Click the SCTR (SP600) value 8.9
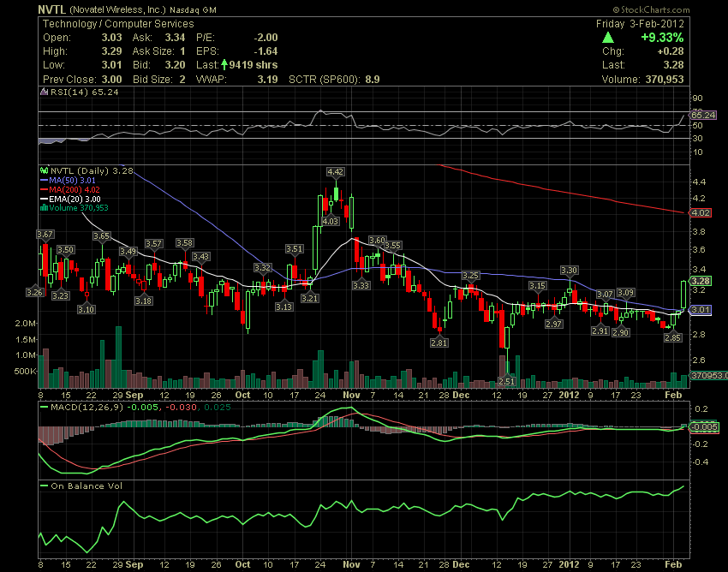Viewport: 728px width, 572px height. [373, 79]
